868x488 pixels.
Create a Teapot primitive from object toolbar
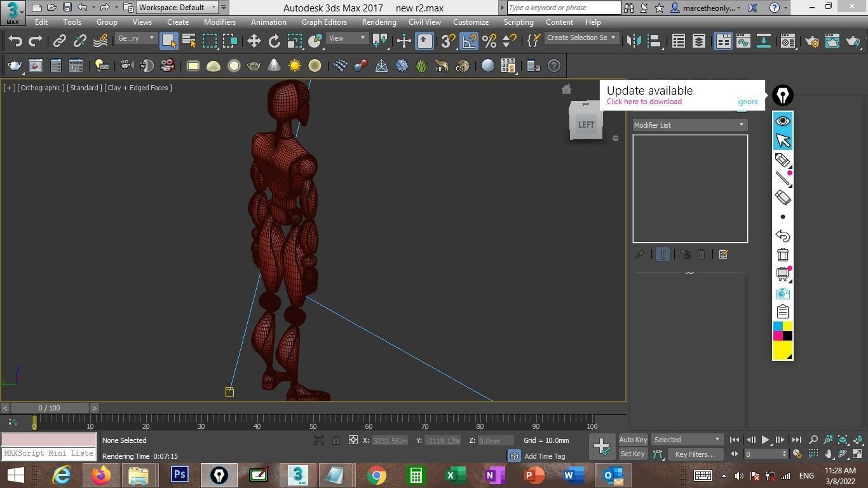[254, 65]
